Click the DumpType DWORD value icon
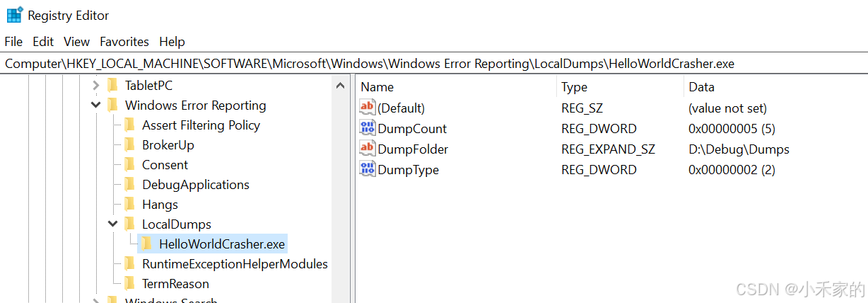 pyautogui.click(x=368, y=169)
